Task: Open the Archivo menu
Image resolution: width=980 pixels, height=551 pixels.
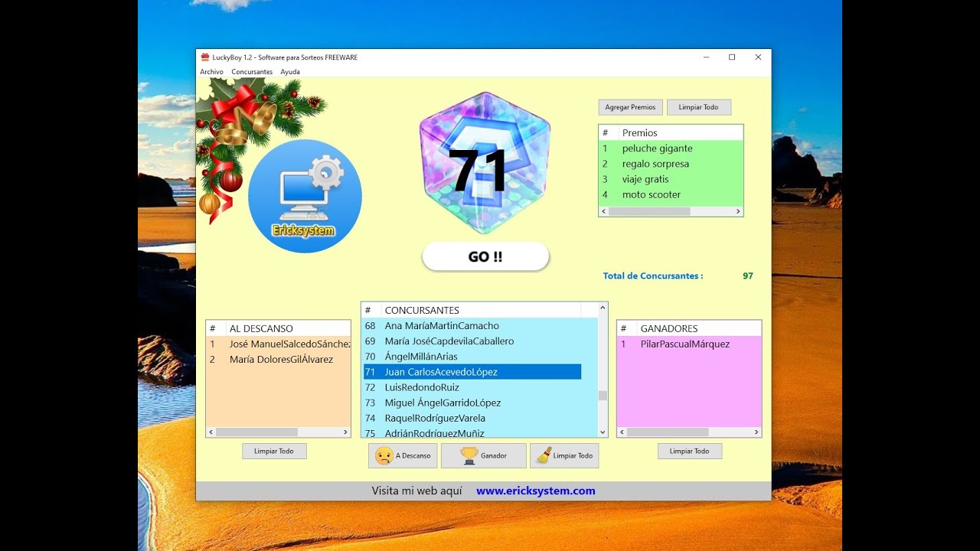Action: 211,72
